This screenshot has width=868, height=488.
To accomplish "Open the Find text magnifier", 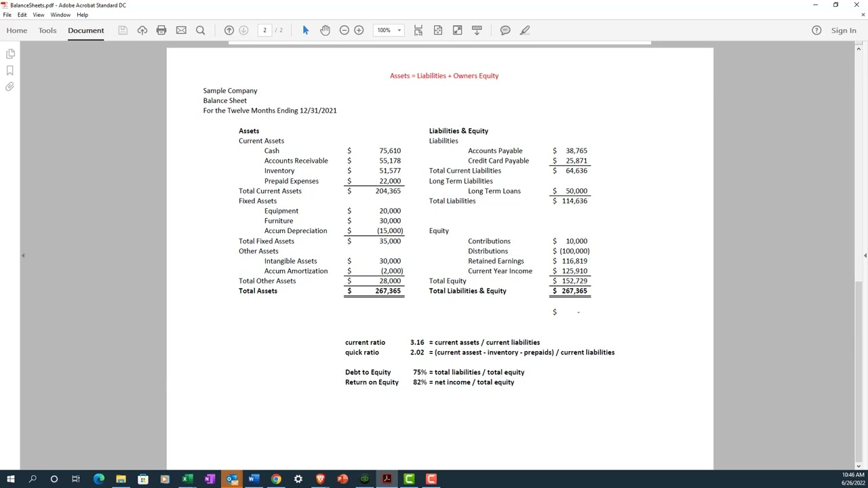I will click(x=201, y=30).
